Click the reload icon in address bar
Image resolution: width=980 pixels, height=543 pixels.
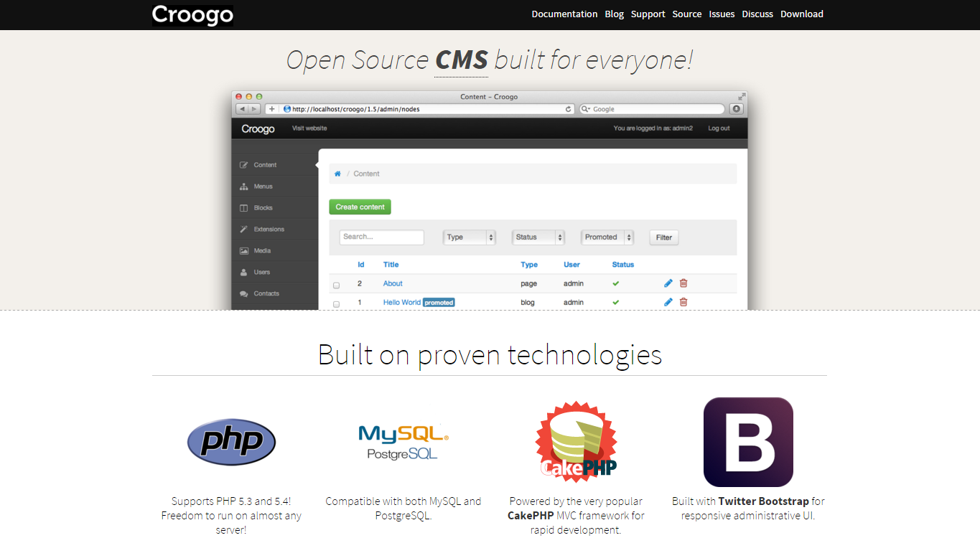[569, 109]
